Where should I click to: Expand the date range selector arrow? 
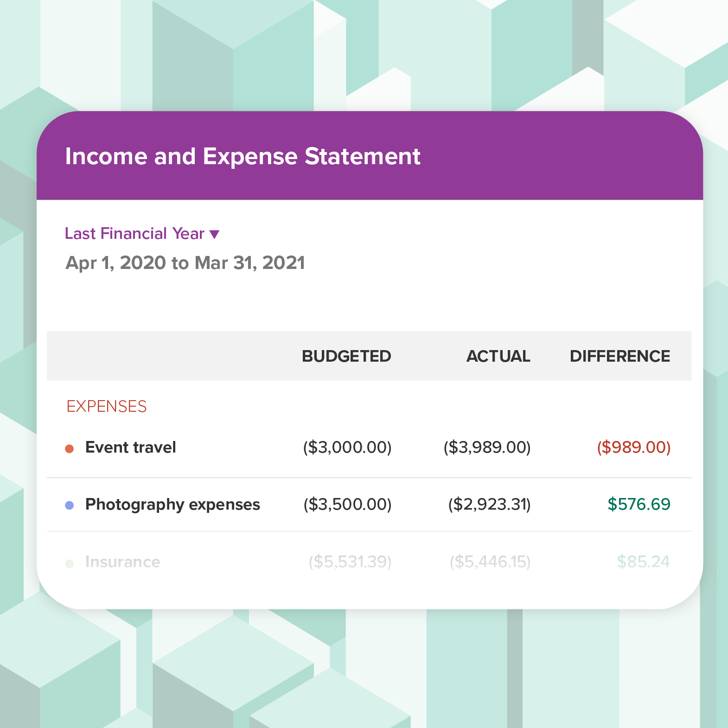[x=215, y=235]
